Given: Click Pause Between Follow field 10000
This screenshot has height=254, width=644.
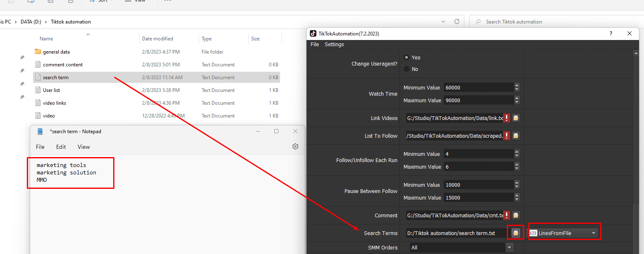Looking at the screenshot, I should [x=479, y=185].
